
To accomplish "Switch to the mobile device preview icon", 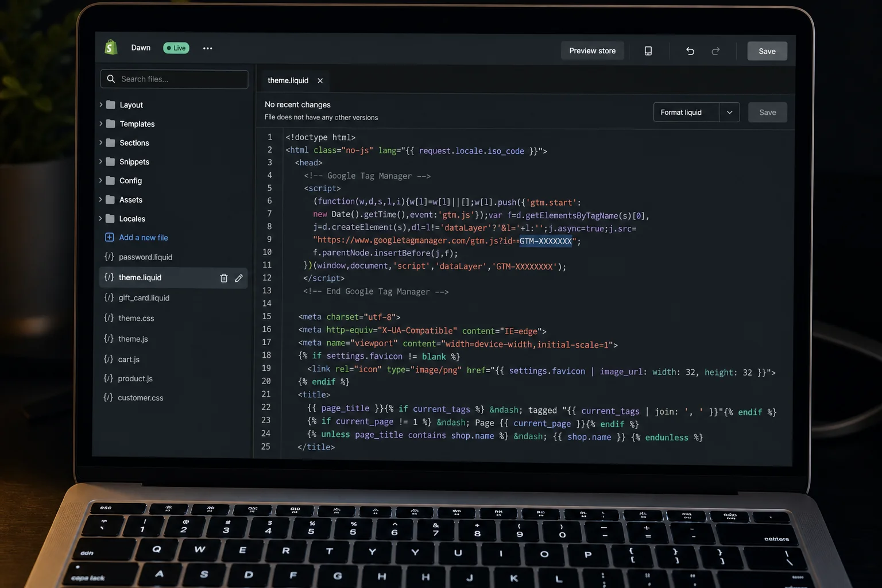I will 648,51.
